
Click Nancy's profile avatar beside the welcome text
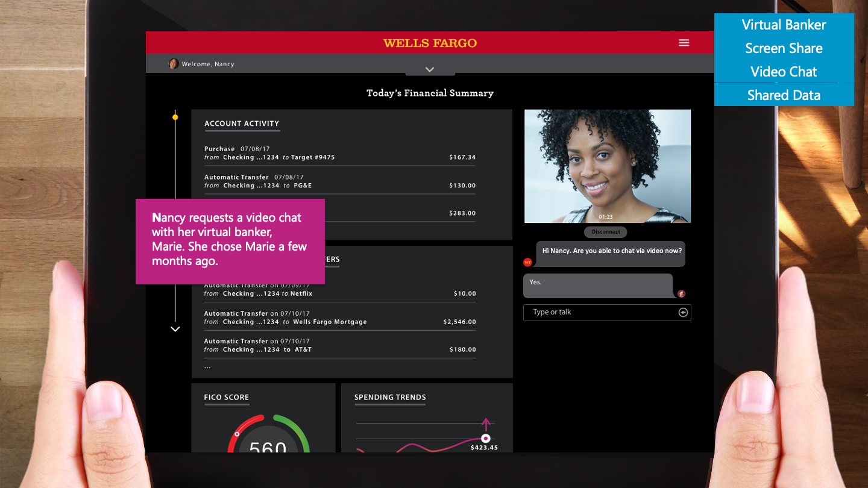click(x=173, y=64)
